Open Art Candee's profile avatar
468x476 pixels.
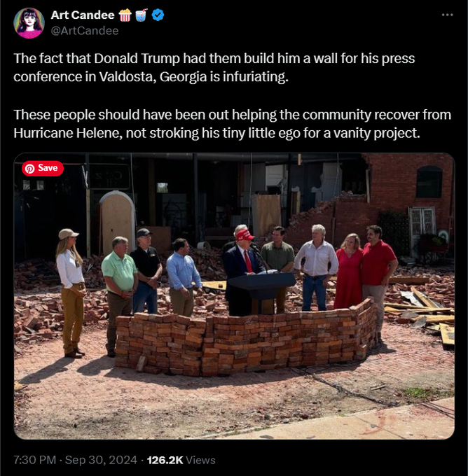click(x=29, y=23)
